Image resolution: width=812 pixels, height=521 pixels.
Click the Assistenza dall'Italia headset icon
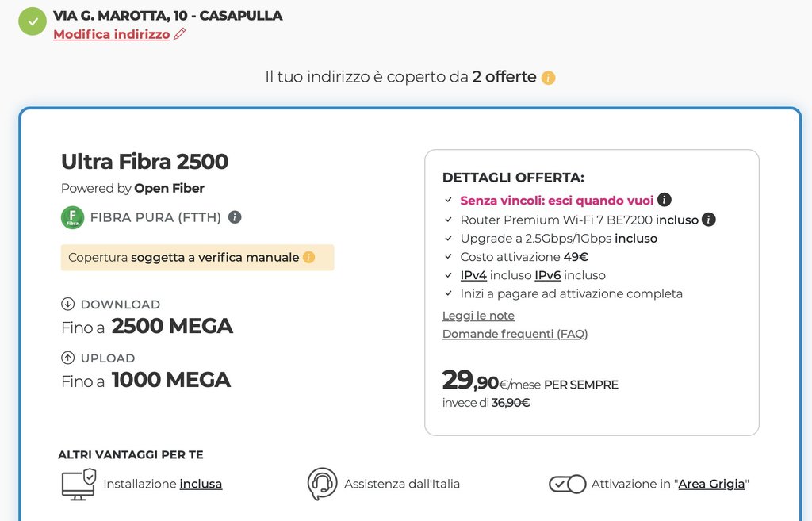click(x=322, y=484)
